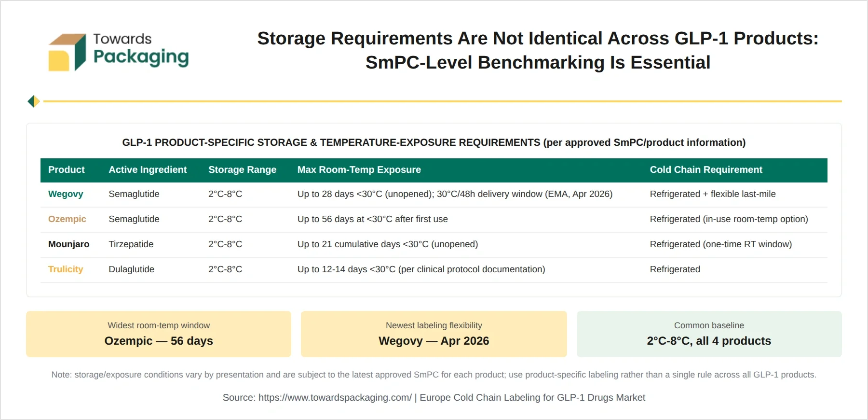Image resolution: width=868 pixels, height=420 pixels.
Task: Click the "Cold Chain Requirement" column header
Action: pos(706,170)
